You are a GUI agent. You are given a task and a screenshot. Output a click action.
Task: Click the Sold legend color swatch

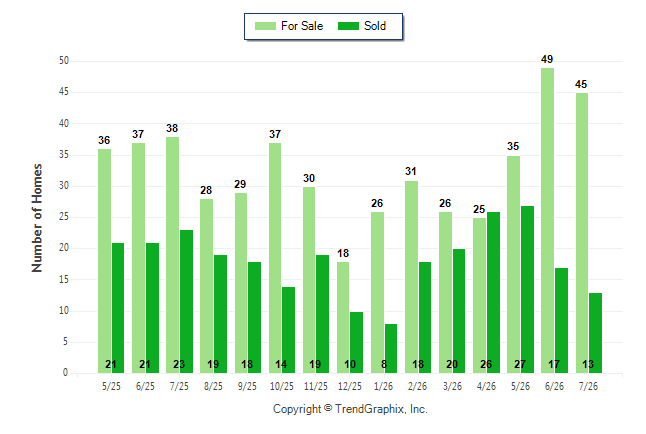click(x=349, y=26)
